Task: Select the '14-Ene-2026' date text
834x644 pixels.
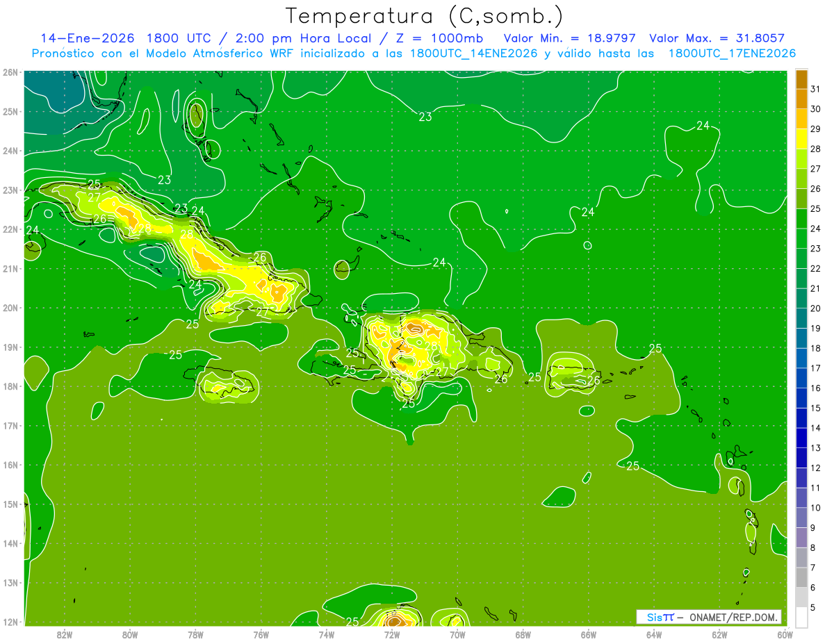Action: [x=87, y=38]
